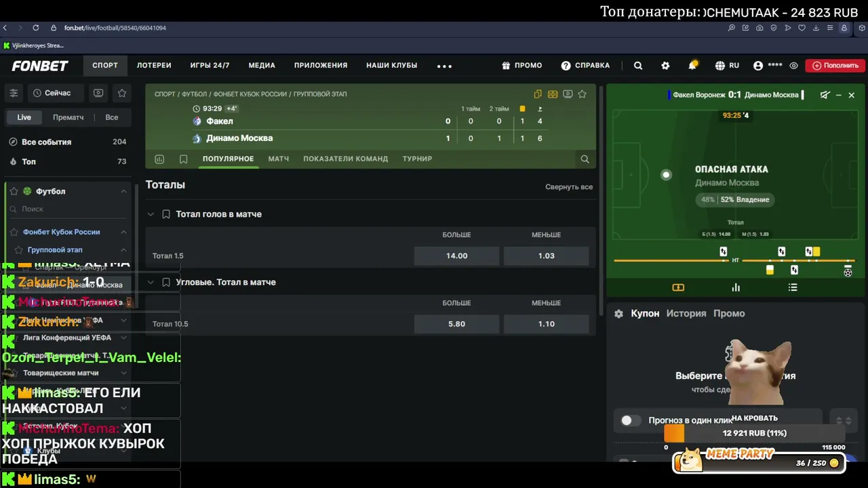The image size is (868, 488).
Task: Open the site search magnifier in header
Action: 638,66
